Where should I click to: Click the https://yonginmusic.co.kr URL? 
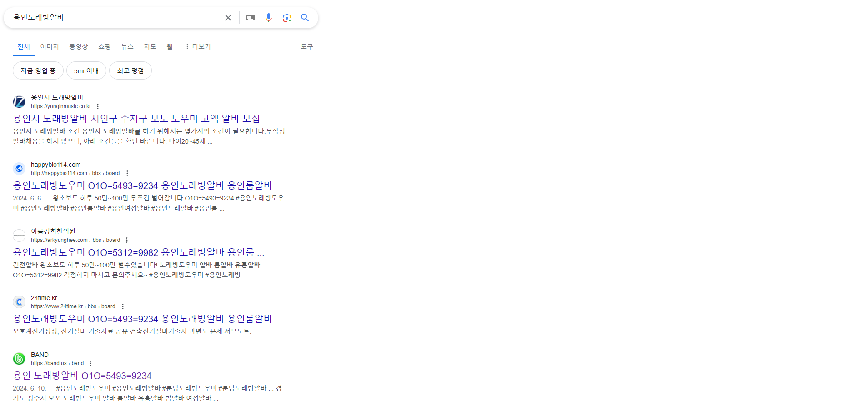[61, 106]
